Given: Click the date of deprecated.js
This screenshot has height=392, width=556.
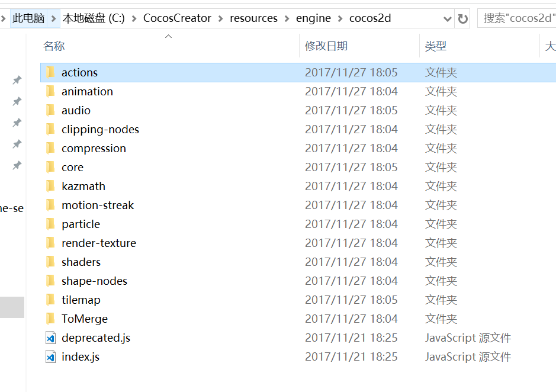Looking at the screenshot, I should [351, 338].
